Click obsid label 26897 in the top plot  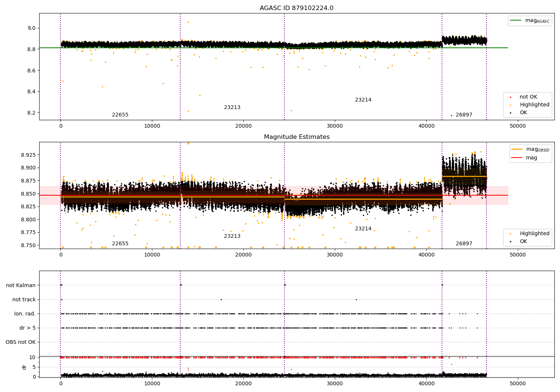[x=464, y=115]
